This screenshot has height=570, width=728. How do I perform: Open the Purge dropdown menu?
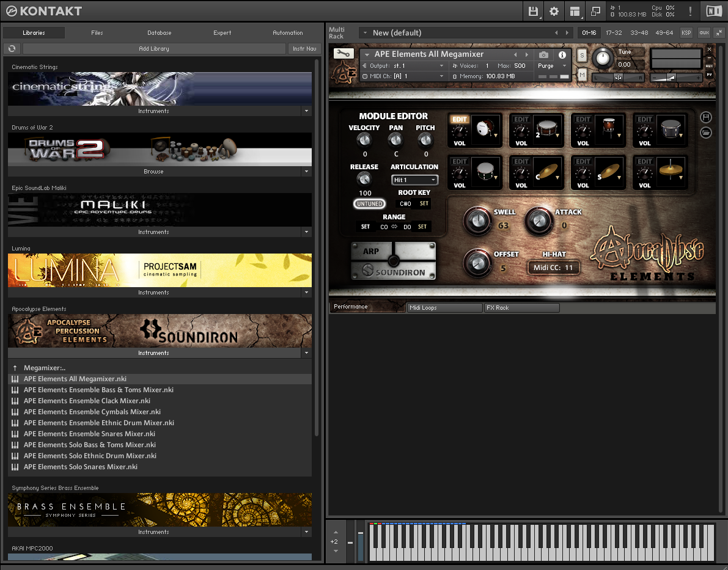click(552, 66)
